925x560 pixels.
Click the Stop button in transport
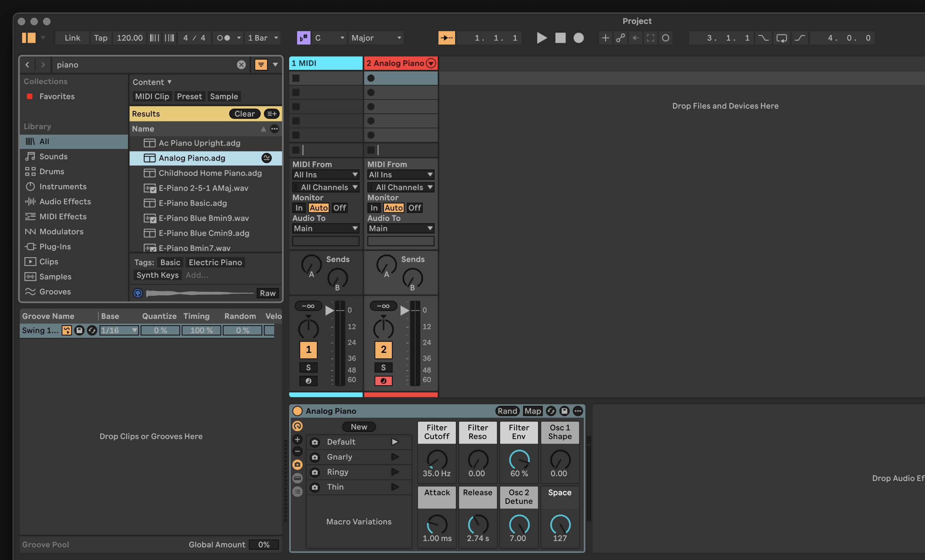(x=560, y=38)
